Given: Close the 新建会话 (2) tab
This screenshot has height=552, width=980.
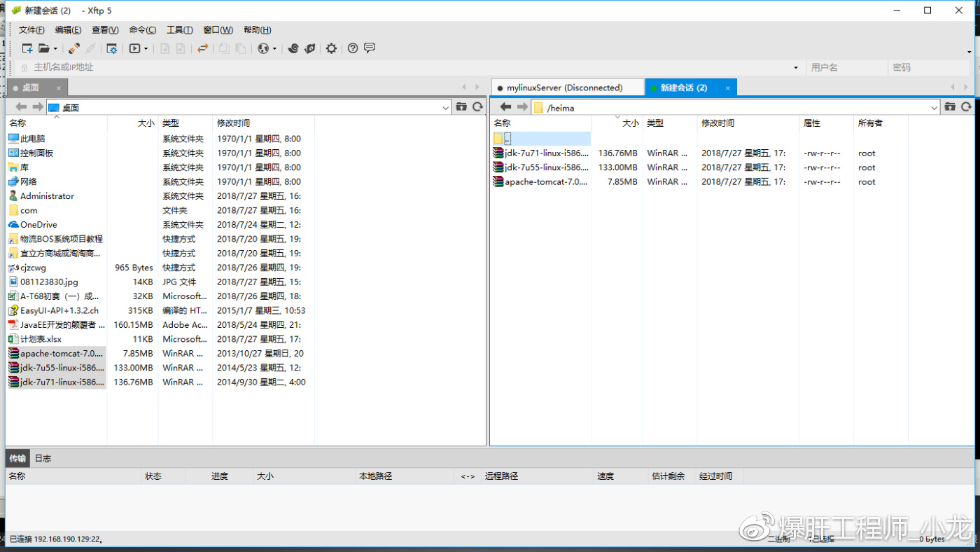Looking at the screenshot, I should point(728,88).
